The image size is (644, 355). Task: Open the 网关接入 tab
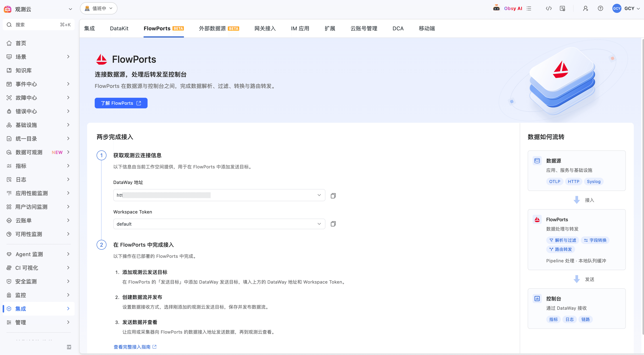(x=265, y=28)
